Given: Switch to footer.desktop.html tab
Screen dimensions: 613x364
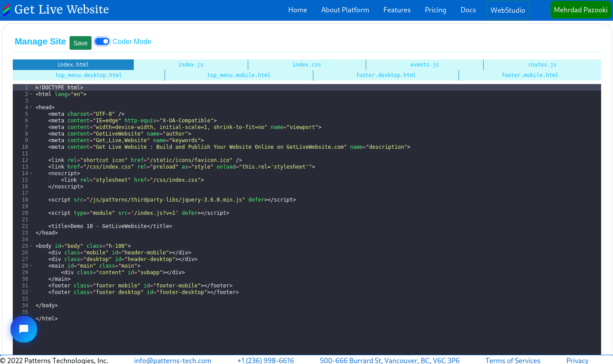Looking at the screenshot, I should pyautogui.click(x=386, y=75).
